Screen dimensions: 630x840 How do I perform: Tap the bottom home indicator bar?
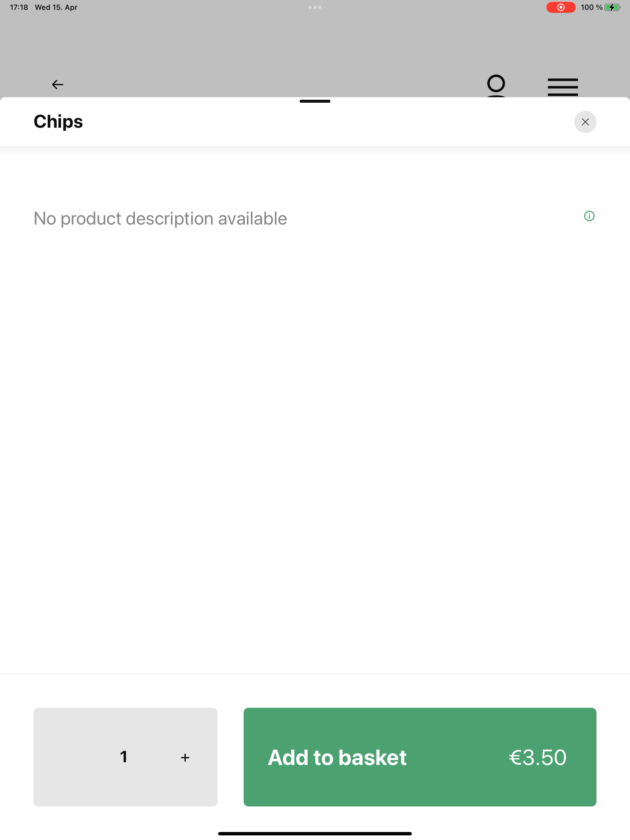(315, 834)
